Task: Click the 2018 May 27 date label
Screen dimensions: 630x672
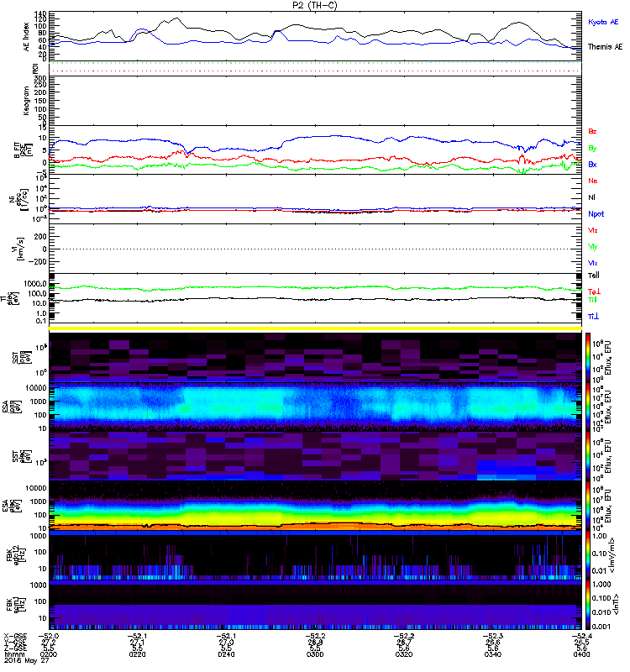Action: point(26,661)
